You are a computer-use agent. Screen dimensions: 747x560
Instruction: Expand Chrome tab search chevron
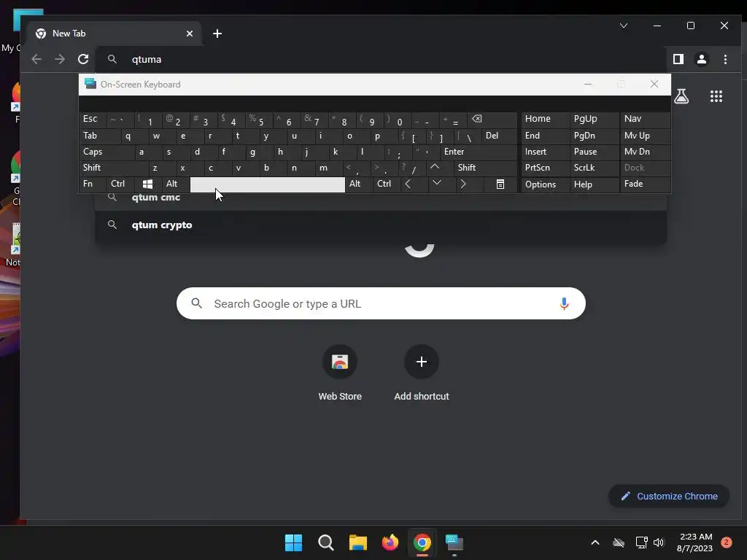coord(624,26)
